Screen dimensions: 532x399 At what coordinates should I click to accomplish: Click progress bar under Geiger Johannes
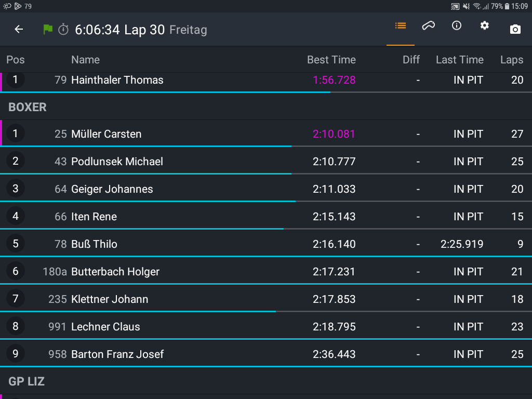266,201
